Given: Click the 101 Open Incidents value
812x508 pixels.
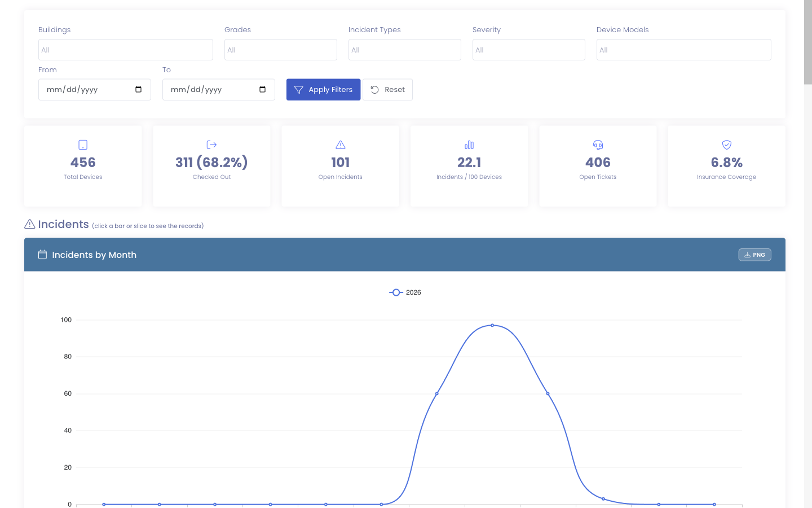Looking at the screenshot, I should tap(341, 163).
